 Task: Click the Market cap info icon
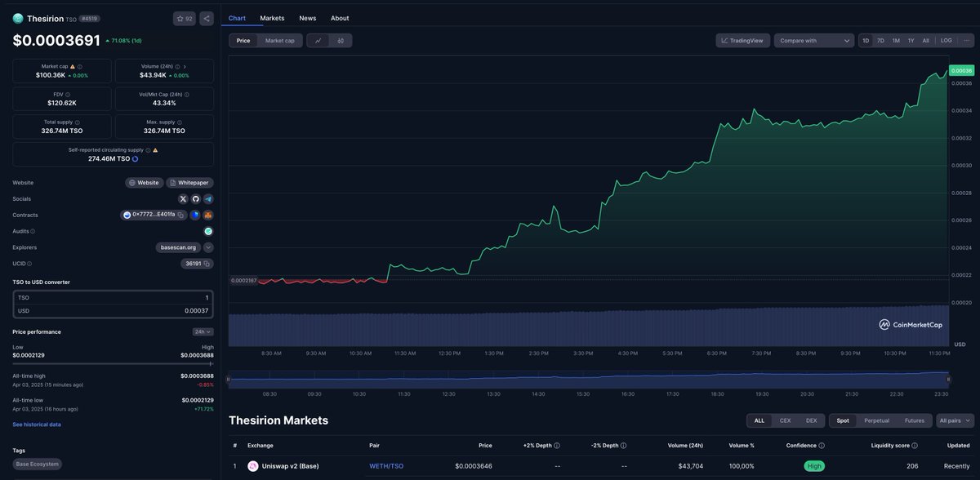(80, 66)
